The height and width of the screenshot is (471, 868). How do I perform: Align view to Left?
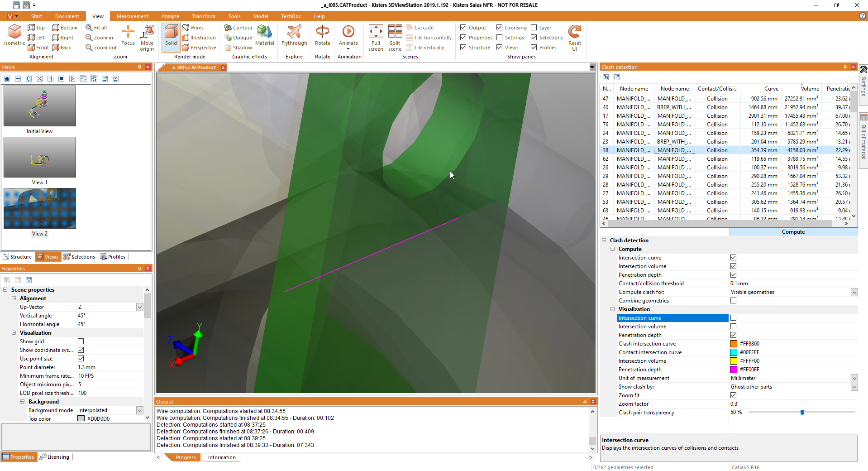36,38
